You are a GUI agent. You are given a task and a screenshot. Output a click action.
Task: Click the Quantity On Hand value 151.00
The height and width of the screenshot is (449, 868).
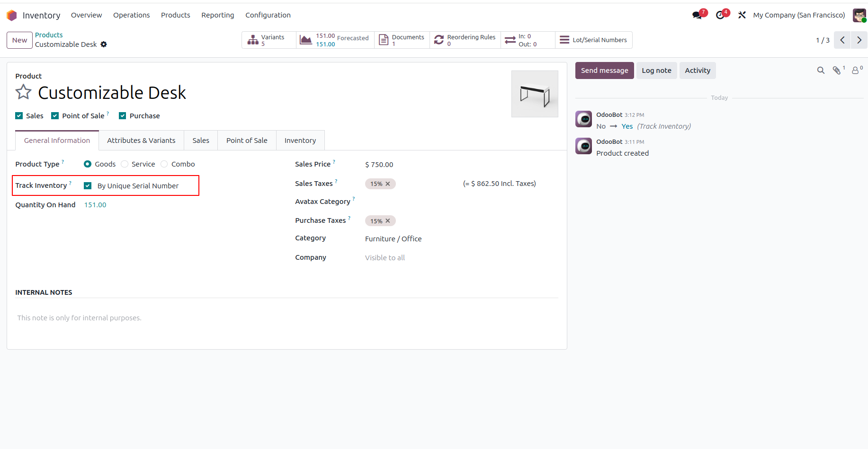click(x=95, y=205)
